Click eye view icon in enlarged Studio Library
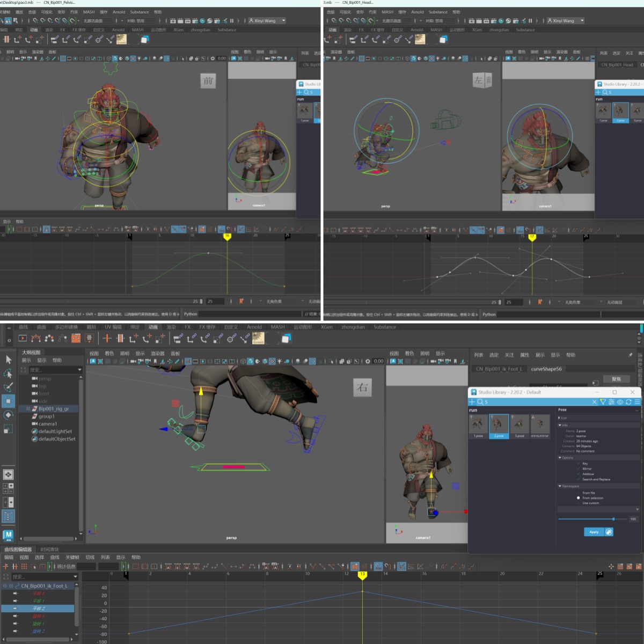Image resolution: width=644 pixels, height=644 pixels. click(620, 401)
